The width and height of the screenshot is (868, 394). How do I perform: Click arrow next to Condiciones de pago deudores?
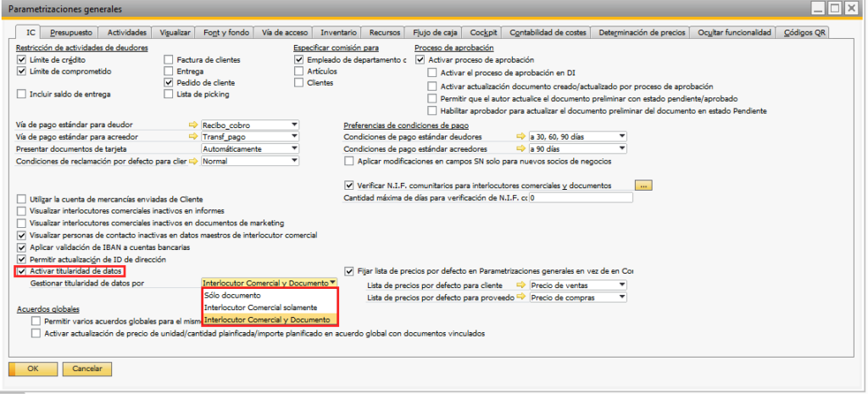tap(520, 137)
